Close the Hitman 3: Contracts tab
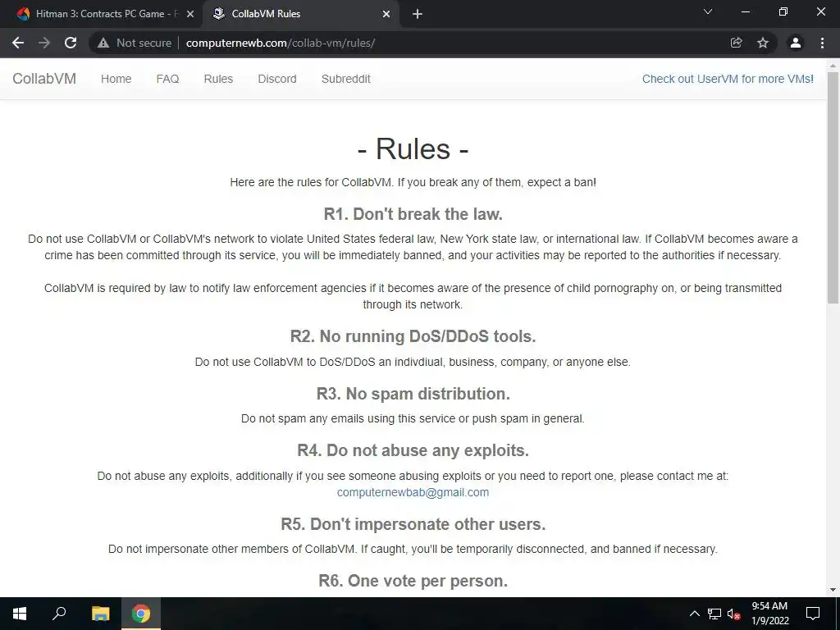Screen dimensions: 840x630 (190, 14)
